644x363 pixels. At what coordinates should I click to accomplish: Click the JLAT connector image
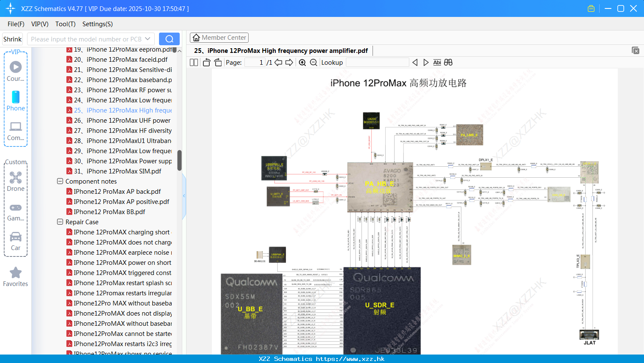pyautogui.click(x=589, y=335)
